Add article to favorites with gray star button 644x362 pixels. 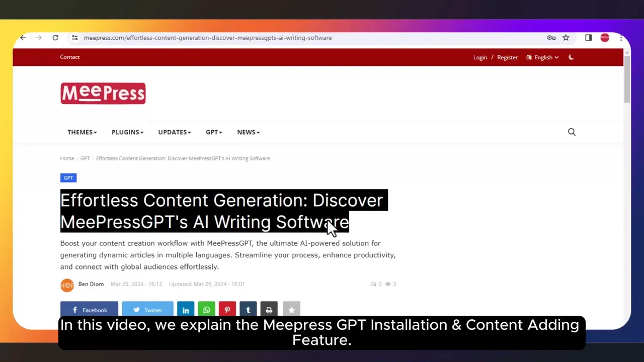click(291, 310)
